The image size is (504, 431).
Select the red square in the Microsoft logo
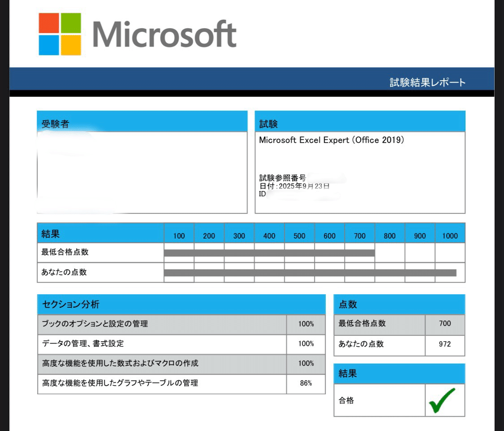pyautogui.click(x=48, y=23)
